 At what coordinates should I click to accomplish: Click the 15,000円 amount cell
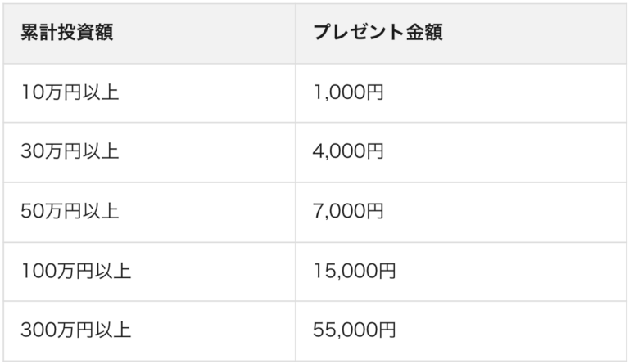[354, 271]
